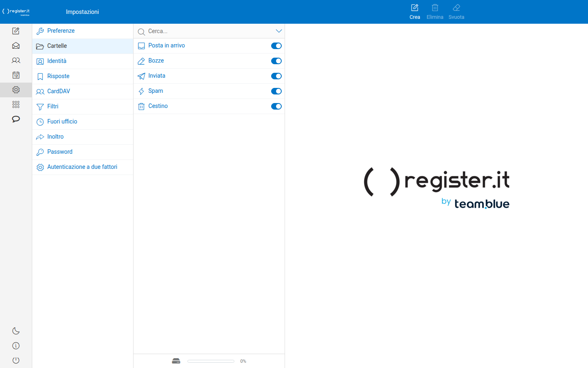The image size is (588, 368).
Task: Open the Fuori ufficio settings section
Action: 82,122
